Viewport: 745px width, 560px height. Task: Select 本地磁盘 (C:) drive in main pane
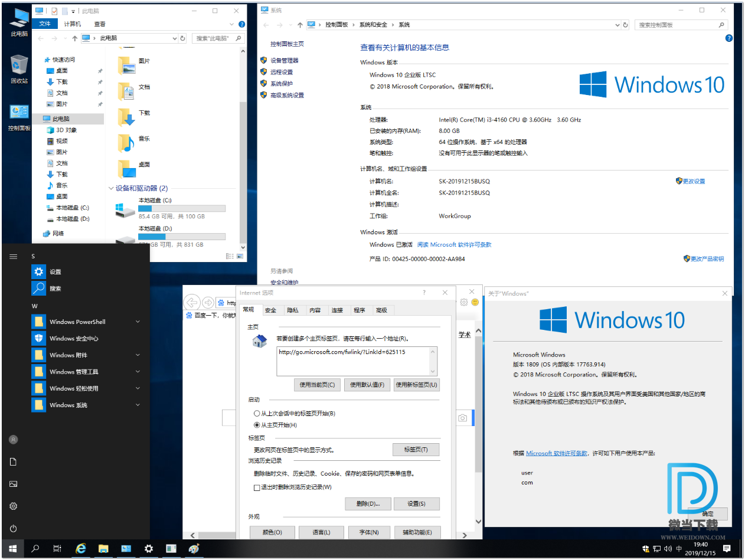pos(171,208)
